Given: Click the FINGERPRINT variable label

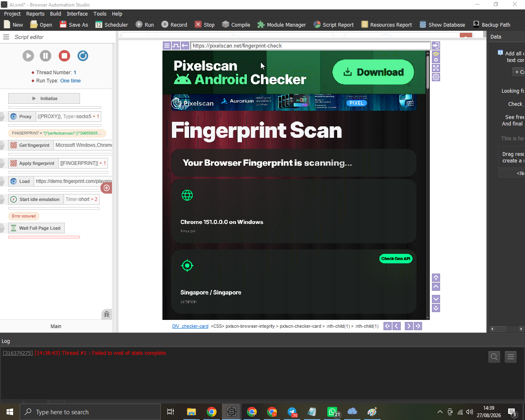Looking at the screenshot, I should [57, 133].
